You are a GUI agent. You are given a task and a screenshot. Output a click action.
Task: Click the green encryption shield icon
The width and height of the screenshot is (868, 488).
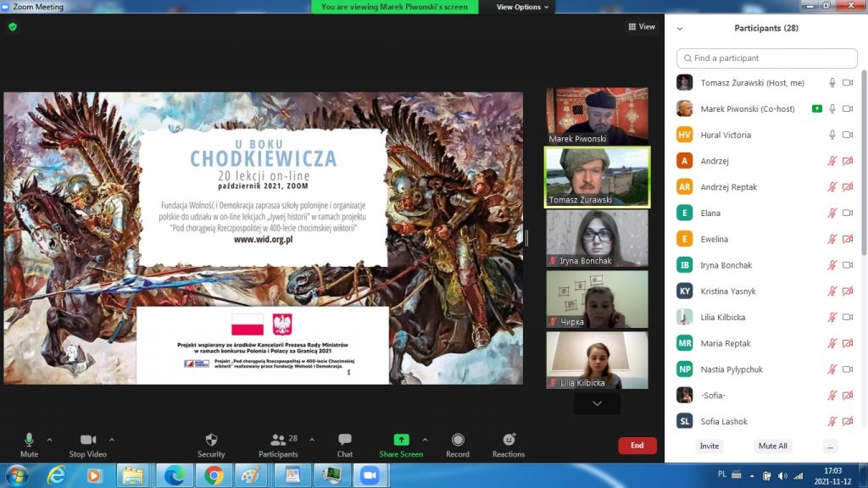pos(13,26)
